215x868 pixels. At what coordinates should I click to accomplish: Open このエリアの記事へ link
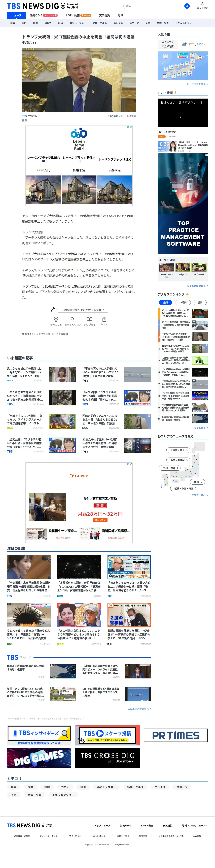(139, 709)
